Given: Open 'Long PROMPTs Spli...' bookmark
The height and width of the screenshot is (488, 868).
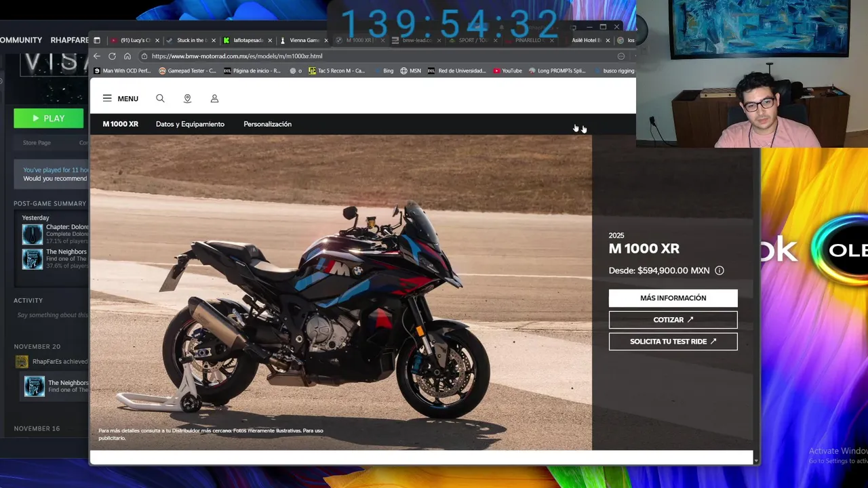Looking at the screenshot, I should [x=557, y=70].
